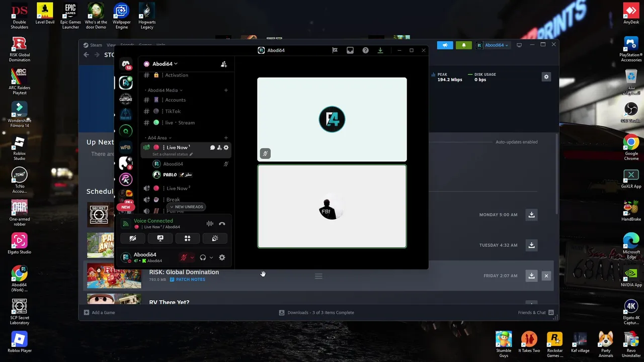Image resolution: width=644 pixels, height=362 pixels.
Task: Disconnect from Discord voice channel
Action: (x=222, y=224)
